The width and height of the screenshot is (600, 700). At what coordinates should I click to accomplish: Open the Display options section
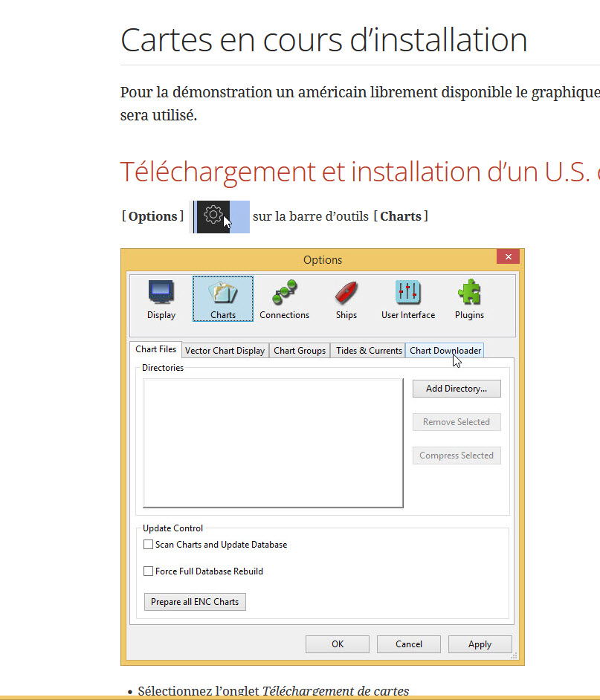coord(161,299)
